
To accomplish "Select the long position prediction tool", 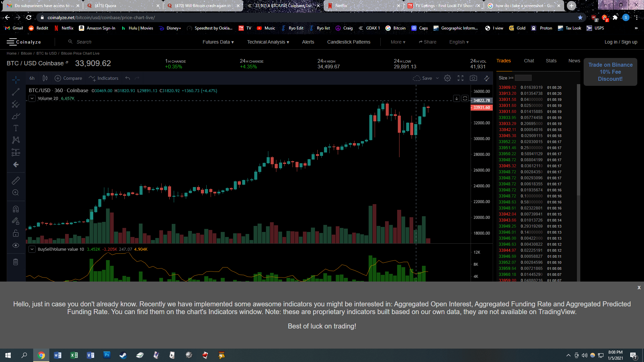I will [16, 153].
